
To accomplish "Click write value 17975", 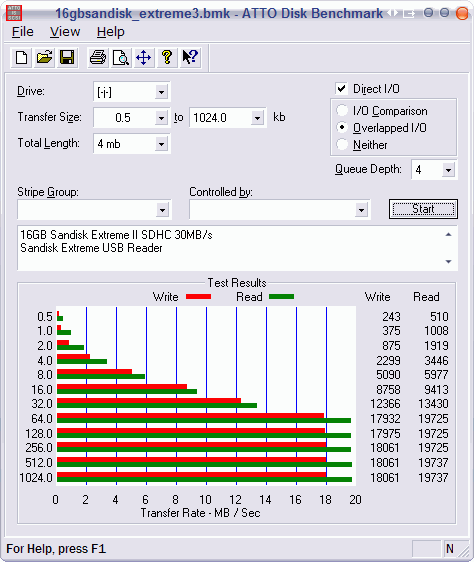I will [x=385, y=434].
